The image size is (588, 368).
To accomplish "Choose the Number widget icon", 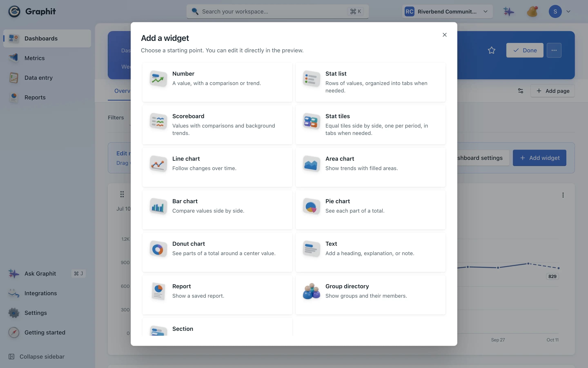I will tap(158, 79).
